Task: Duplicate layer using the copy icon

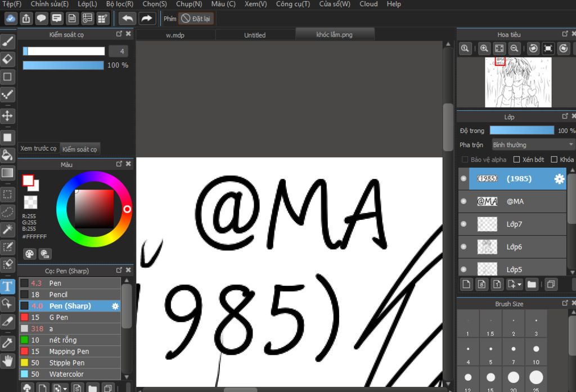Action: click(551, 285)
